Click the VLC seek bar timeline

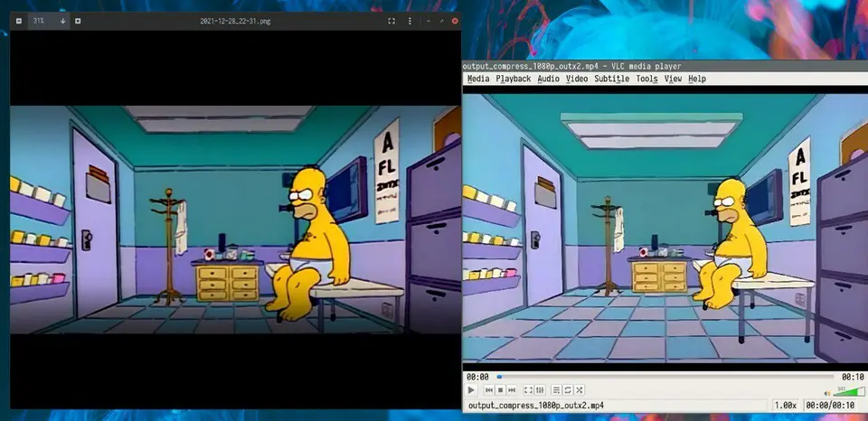click(666, 377)
